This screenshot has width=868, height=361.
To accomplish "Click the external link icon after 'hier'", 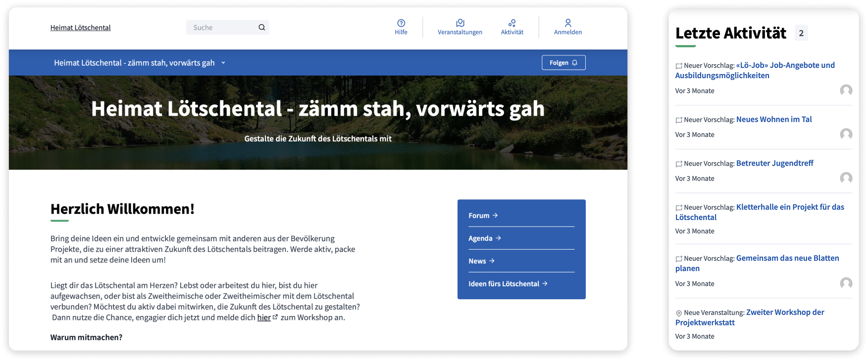I will (x=275, y=317).
